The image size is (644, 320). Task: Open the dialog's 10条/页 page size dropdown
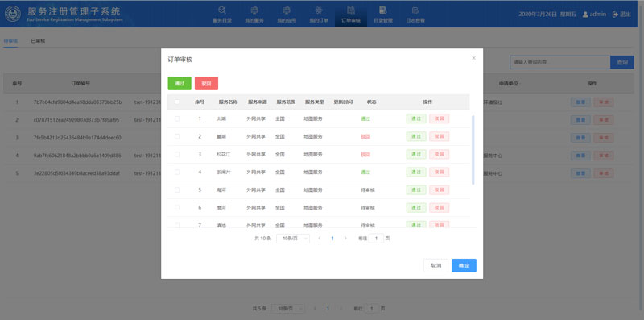pos(293,238)
